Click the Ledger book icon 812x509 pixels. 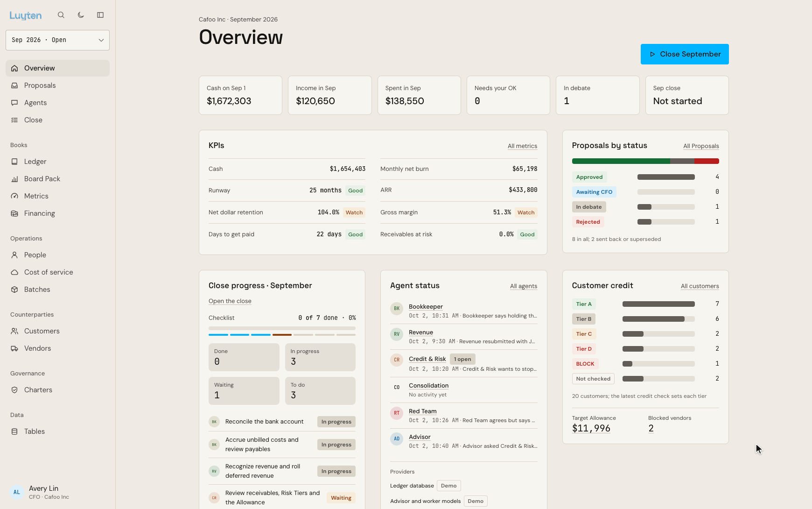[x=14, y=162]
